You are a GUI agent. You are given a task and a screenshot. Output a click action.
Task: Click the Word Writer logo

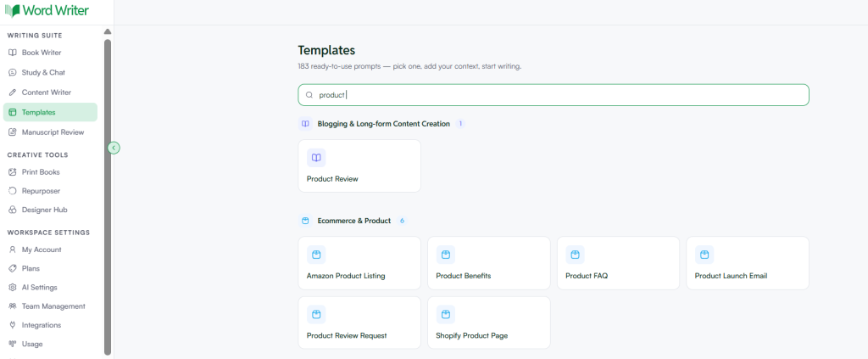pos(47,10)
